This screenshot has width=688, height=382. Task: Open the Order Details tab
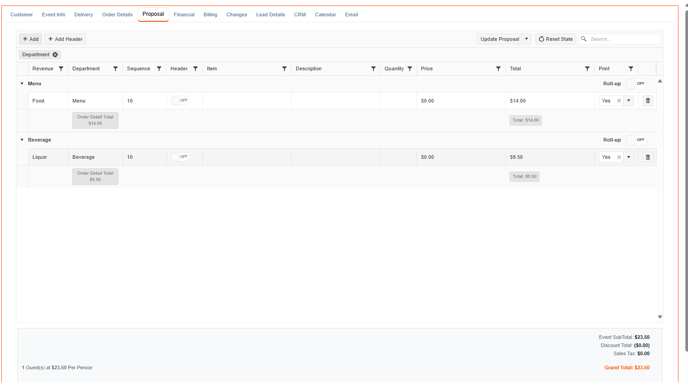pyautogui.click(x=117, y=14)
